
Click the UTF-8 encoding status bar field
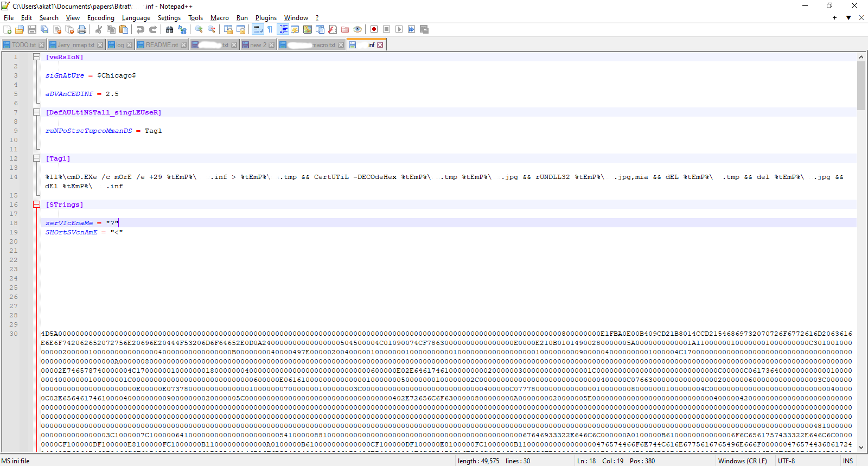786,461
